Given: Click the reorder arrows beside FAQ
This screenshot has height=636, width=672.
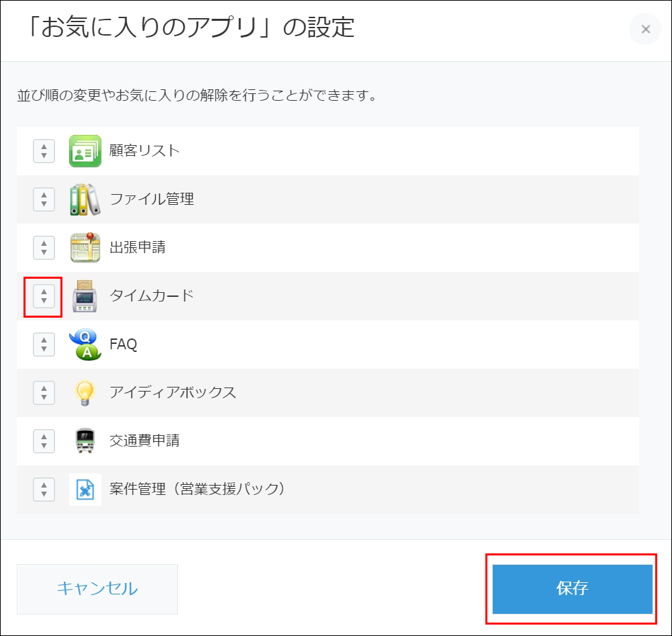Looking at the screenshot, I should 43,344.
